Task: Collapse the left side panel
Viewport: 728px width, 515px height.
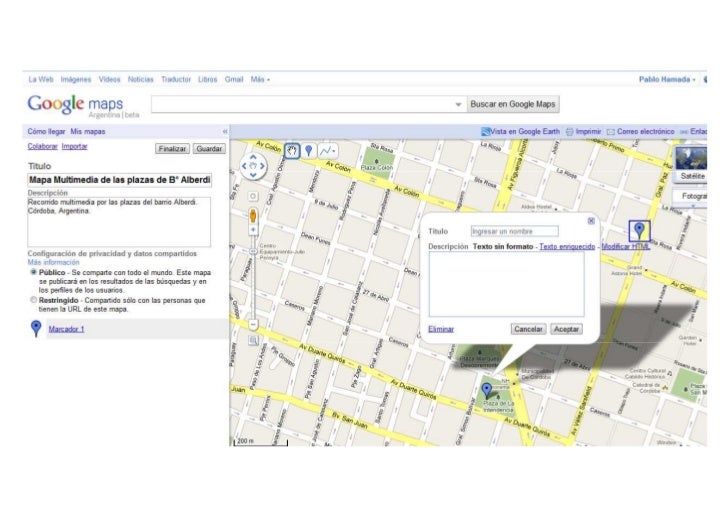Action: [225, 131]
